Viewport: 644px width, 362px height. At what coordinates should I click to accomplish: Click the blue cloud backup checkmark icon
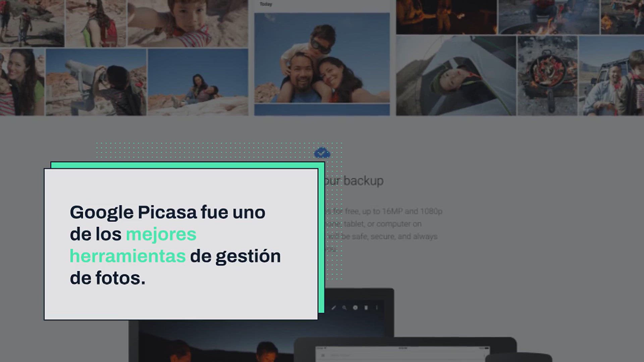[322, 153]
